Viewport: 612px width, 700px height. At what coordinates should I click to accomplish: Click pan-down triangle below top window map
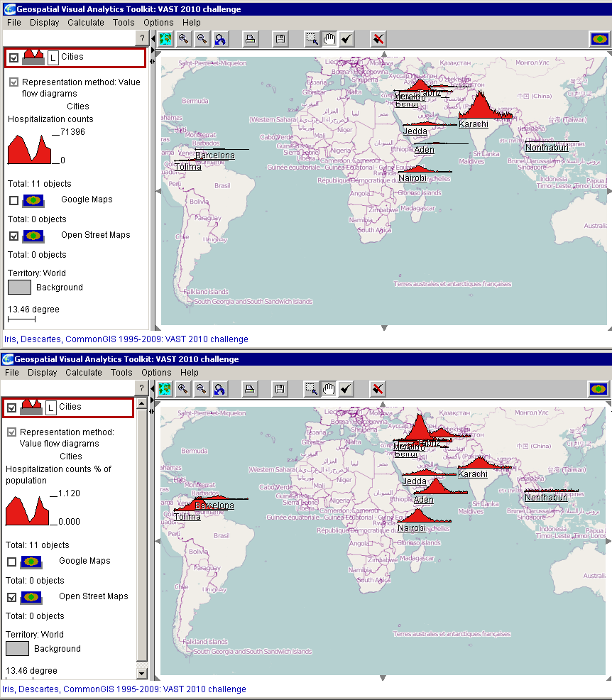383,328
